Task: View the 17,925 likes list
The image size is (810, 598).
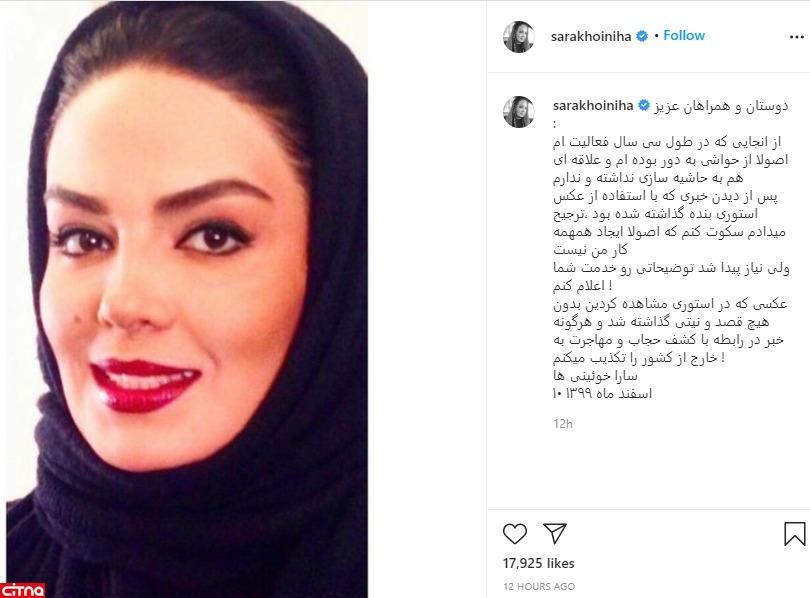Action: point(538,563)
